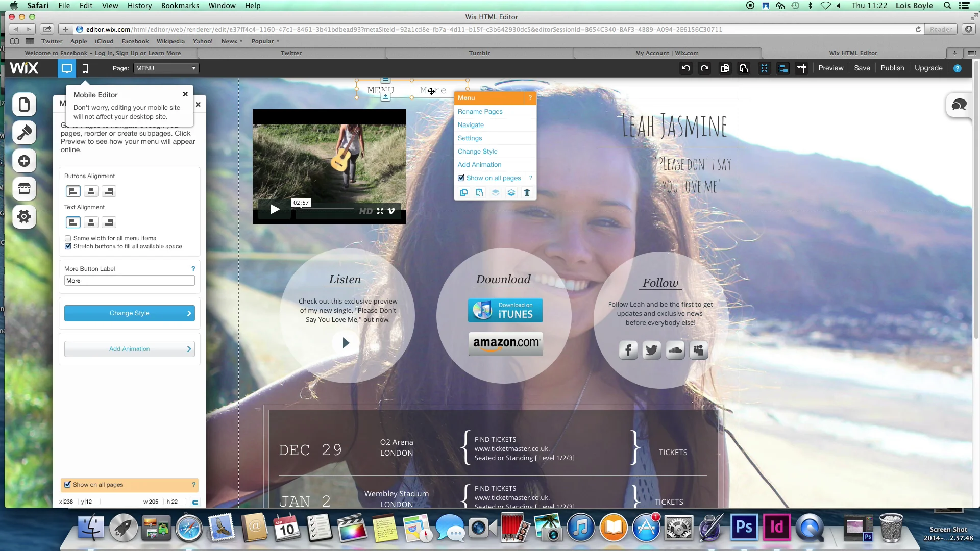
Task: Open the Pages panel in left sidebar
Action: (x=24, y=105)
